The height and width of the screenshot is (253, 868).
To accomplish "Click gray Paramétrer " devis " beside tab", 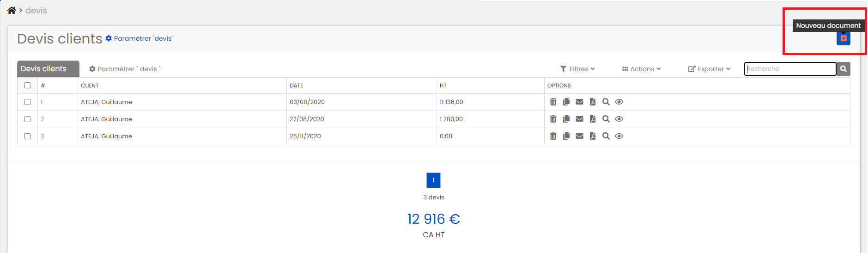I will [x=125, y=69].
